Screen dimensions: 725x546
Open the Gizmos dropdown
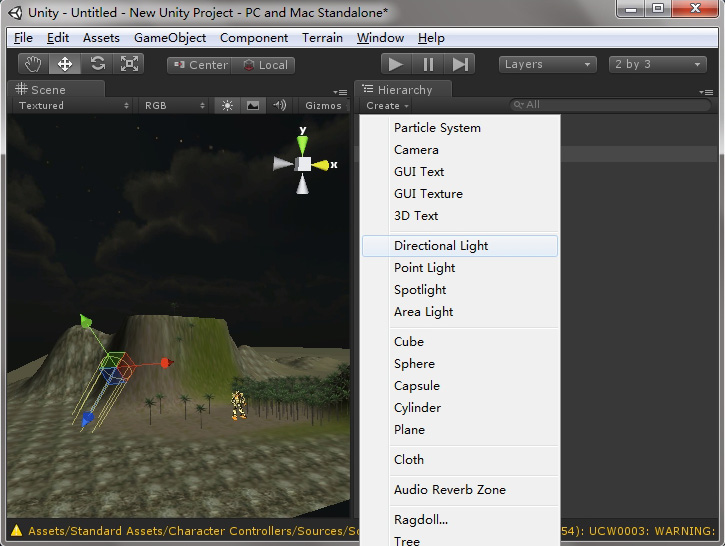[324, 105]
